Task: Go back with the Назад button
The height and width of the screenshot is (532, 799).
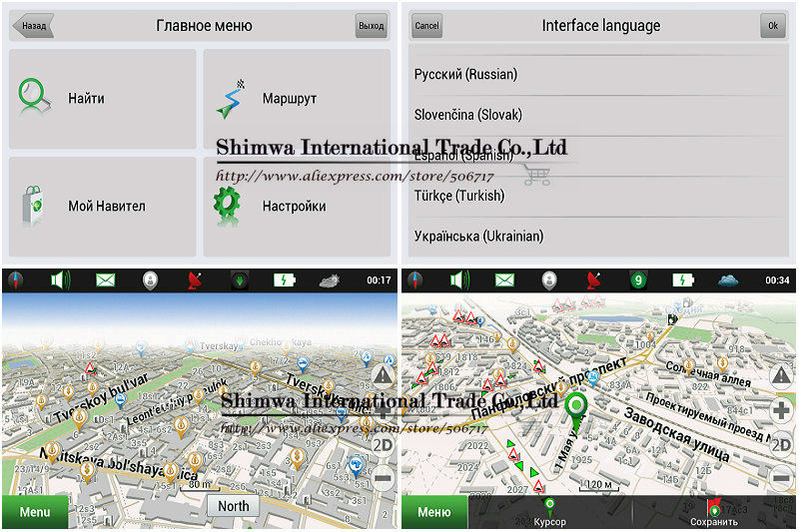Action: click(33, 26)
